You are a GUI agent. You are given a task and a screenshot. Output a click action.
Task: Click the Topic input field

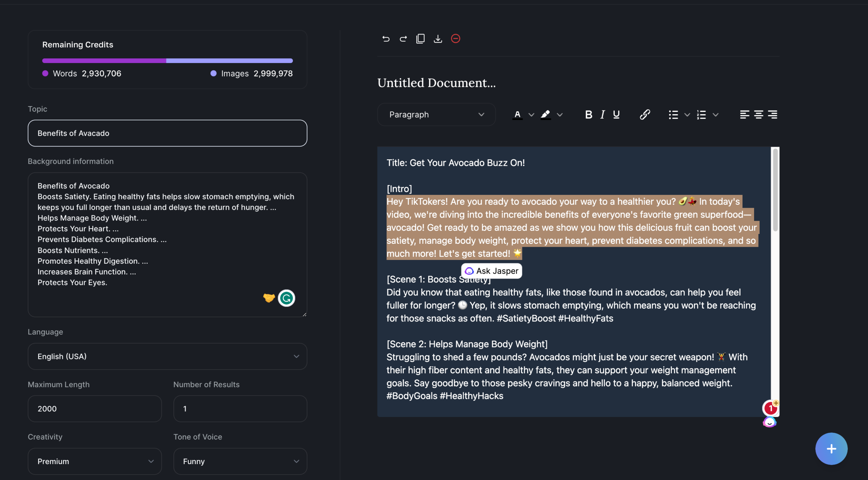pos(167,133)
